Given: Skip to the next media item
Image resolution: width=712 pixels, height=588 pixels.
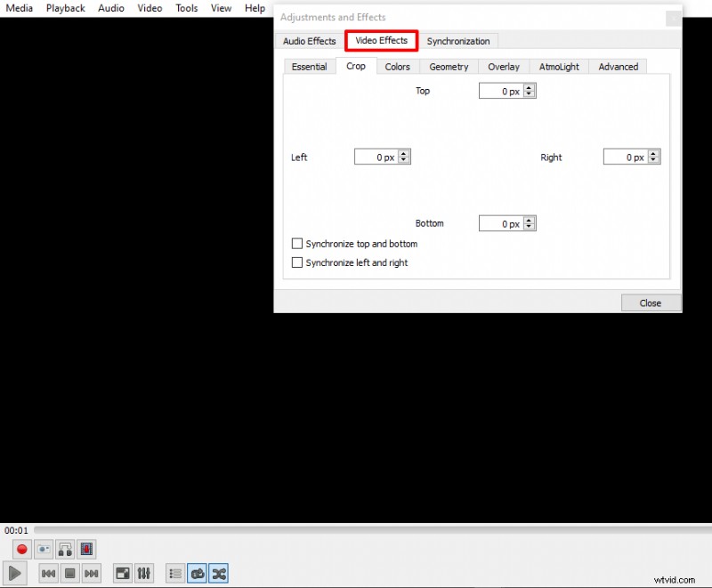Looking at the screenshot, I should click(90, 573).
